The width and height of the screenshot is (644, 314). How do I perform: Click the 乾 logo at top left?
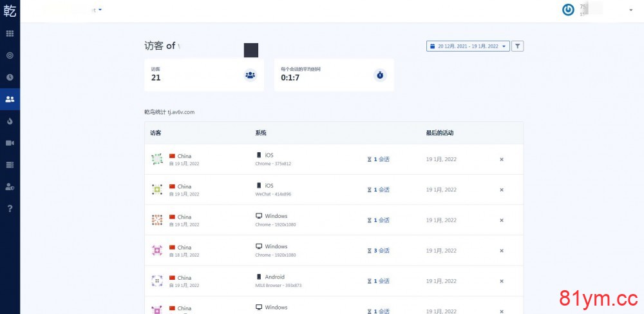(x=10, y=10)
